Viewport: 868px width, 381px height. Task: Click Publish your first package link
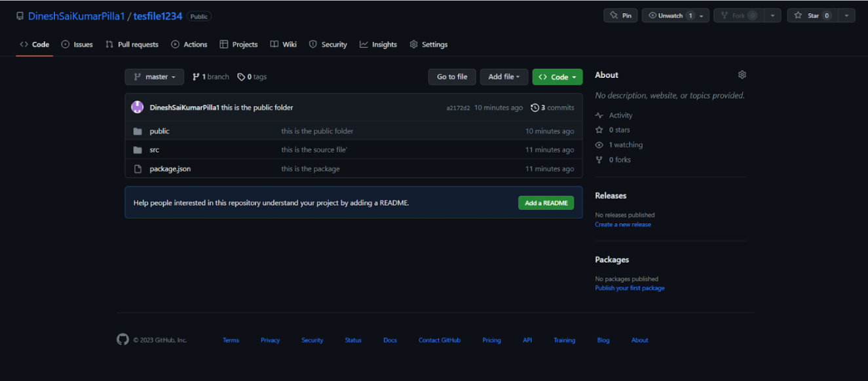pos(630,288)
